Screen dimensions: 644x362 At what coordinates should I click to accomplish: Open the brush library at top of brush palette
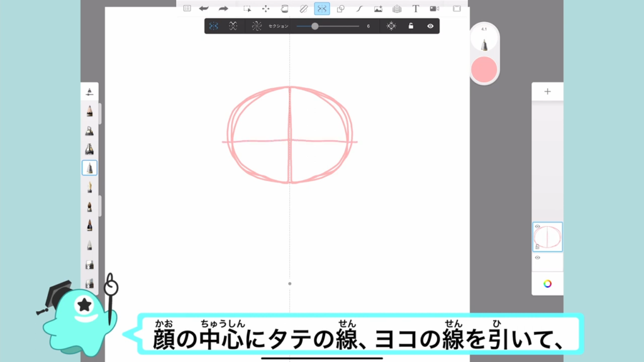[89, 92]
